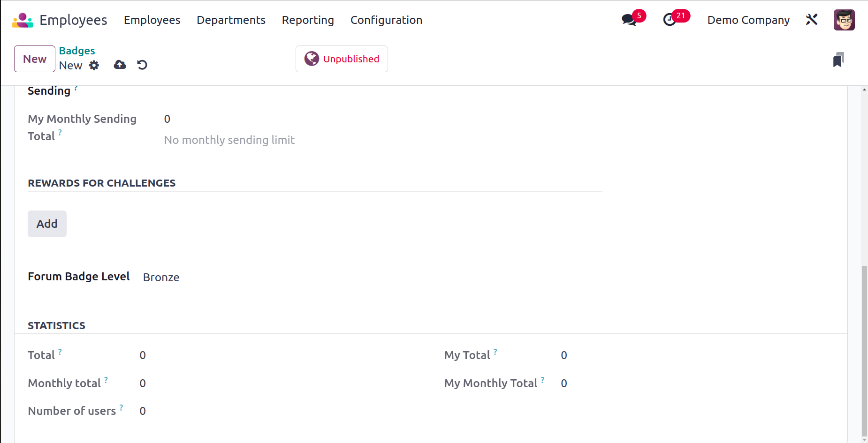Open the Reporting menu
Image resolution: width=868 pixels, height=443 pixels.
tap(308, 20)
